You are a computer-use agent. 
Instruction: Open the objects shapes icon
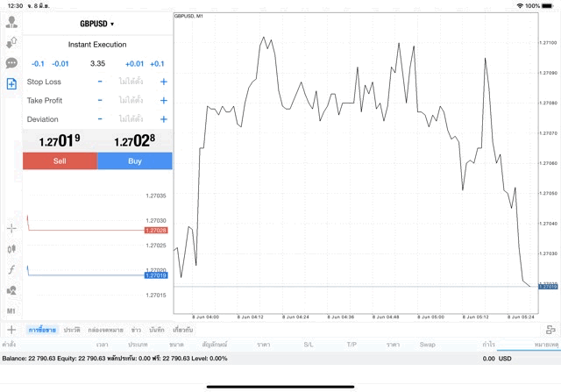[11, 290]
